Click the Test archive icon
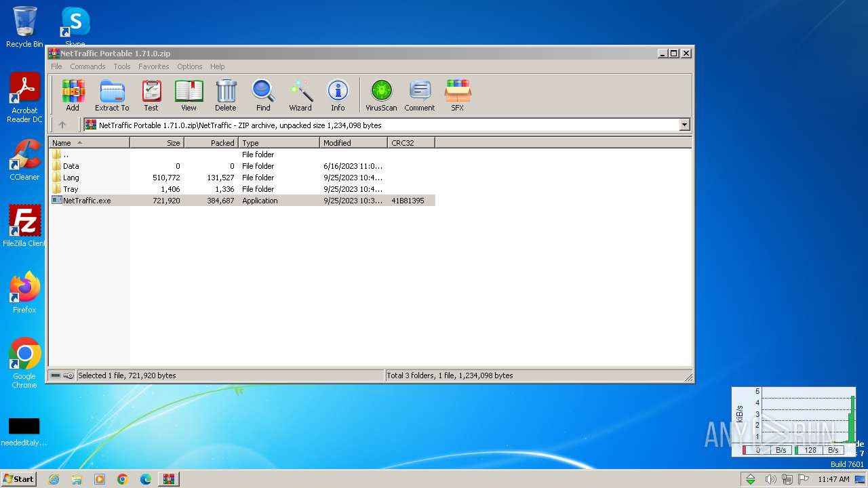This screenshot has width=868, height=488. 151,95
